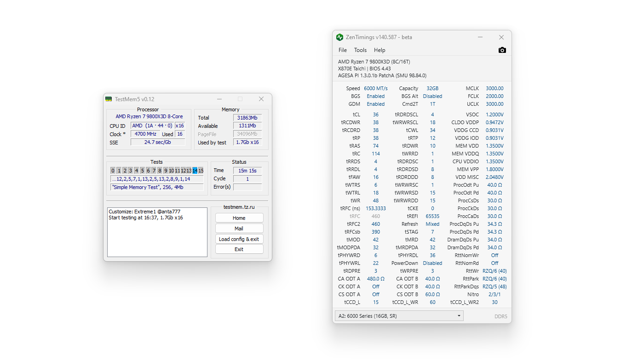This screenshot has width=644, height=361.
Task: Click the GDM Enabled value
Action: [376, 104]
